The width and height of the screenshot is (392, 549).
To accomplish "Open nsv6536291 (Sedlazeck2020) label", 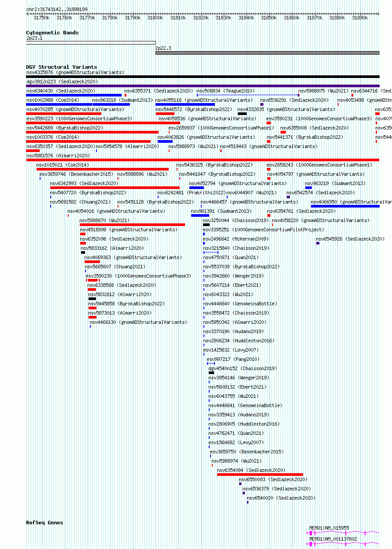I will tap(294, 100).
